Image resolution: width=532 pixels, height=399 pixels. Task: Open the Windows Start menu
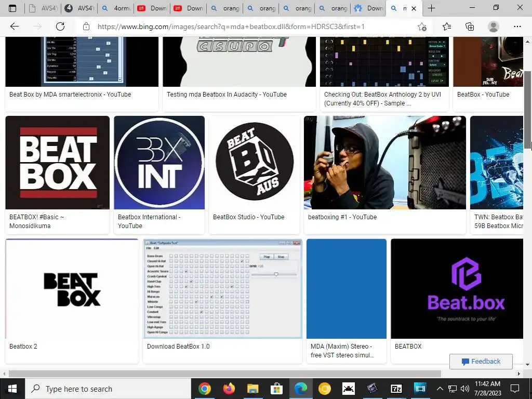coord(12,389)
